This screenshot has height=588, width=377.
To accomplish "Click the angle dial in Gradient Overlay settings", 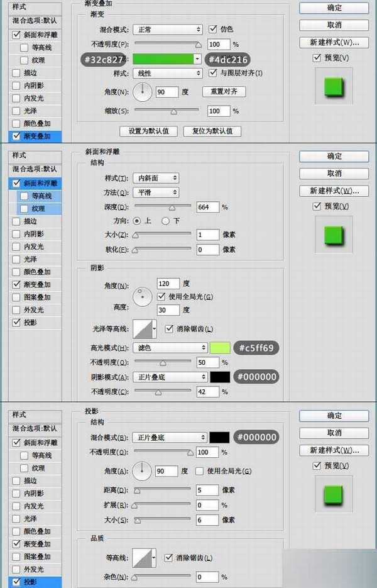I will click(x=143, y=92).
